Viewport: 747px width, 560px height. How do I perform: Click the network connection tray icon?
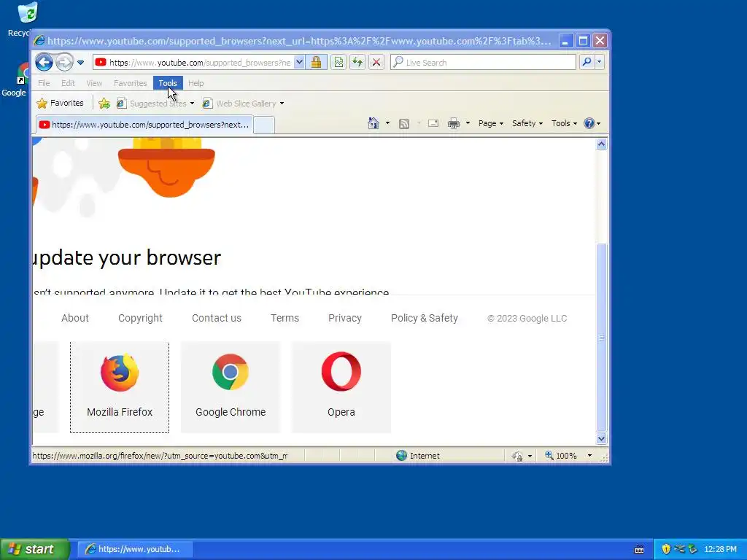coord(679,549)
